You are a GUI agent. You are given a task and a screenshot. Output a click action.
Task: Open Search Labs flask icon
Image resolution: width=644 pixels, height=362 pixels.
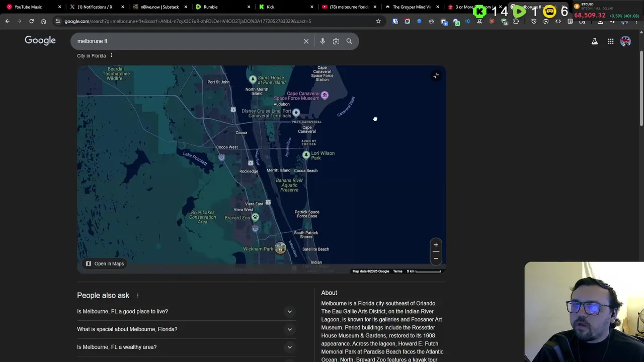pos(595,42)
